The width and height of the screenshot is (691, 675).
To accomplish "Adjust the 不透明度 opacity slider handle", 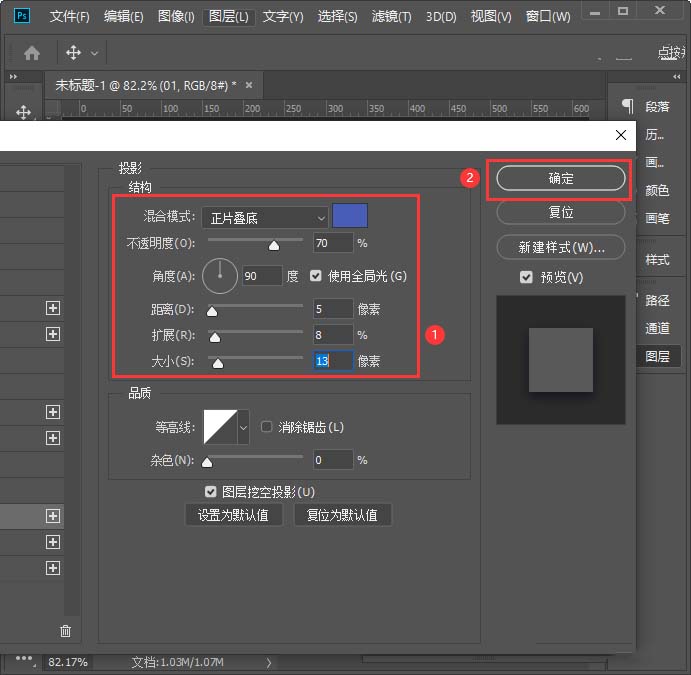I will (x=274, y=245).
